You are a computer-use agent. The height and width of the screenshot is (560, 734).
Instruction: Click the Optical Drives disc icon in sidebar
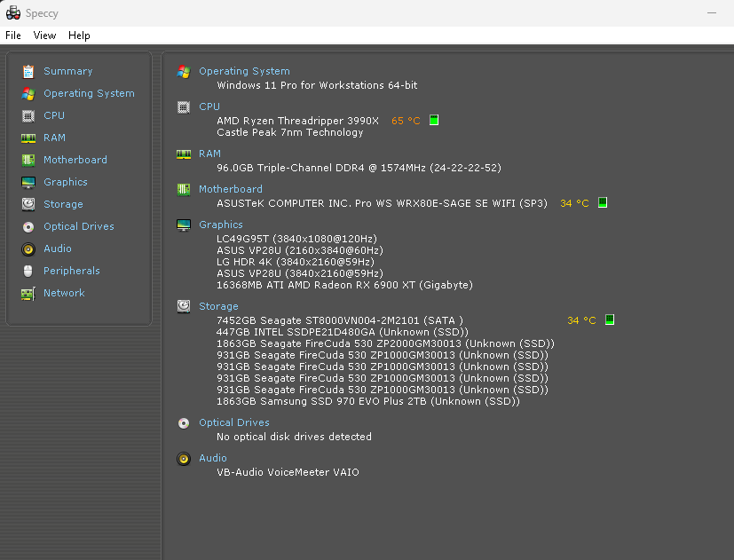click(28, 226)
